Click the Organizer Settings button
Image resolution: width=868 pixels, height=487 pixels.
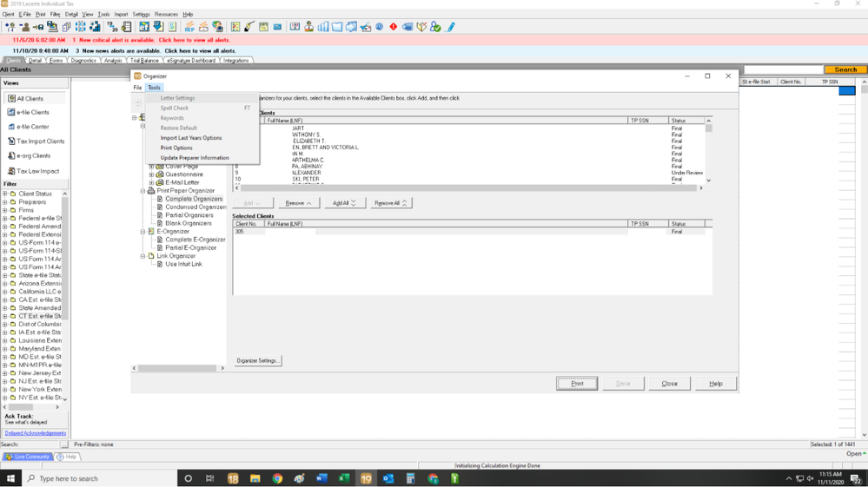257,360
